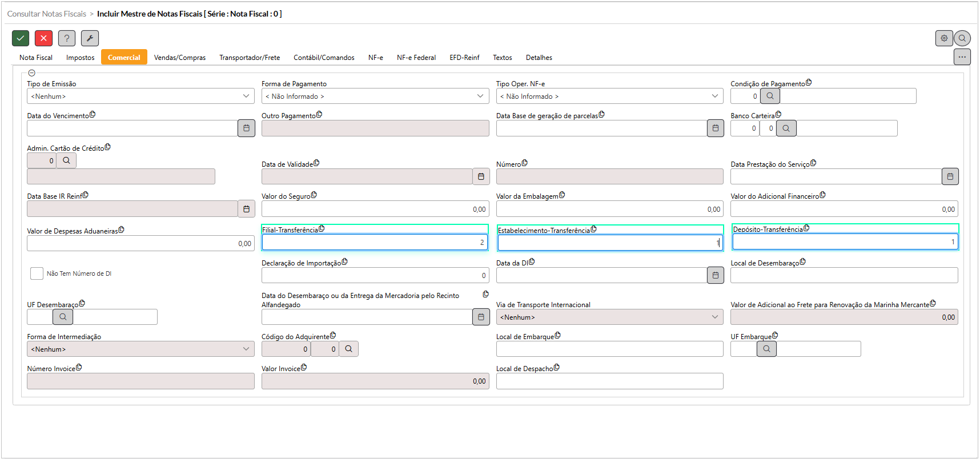
Task: Switch to the Impostos tab
Action: coord(81,58)
